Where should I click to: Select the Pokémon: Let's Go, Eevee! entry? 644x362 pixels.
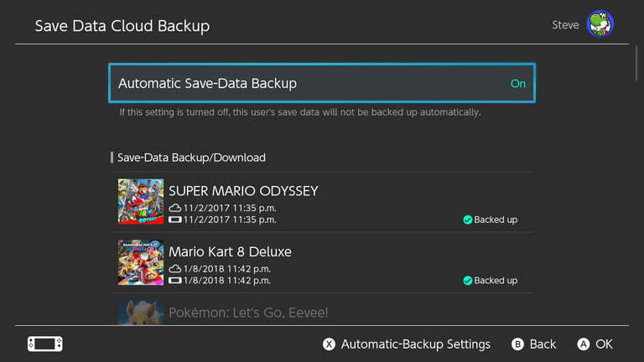point(322,309)
